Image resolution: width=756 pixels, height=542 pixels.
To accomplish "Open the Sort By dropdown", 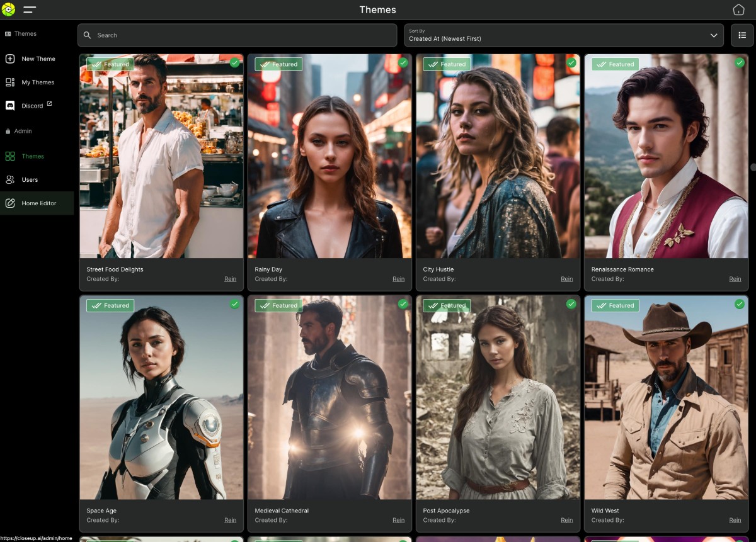I will click(563, 35).
